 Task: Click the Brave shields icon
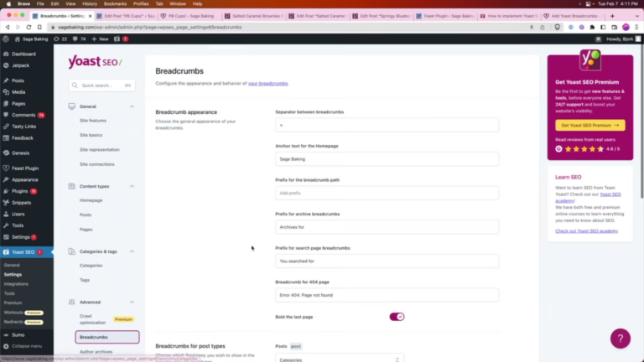tap(557, 27)
